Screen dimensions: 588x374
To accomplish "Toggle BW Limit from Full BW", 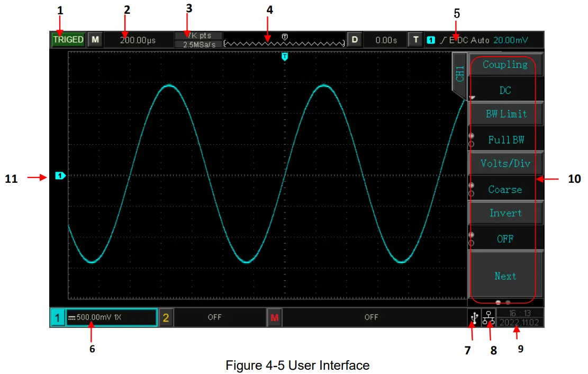I will click(504, 127).
